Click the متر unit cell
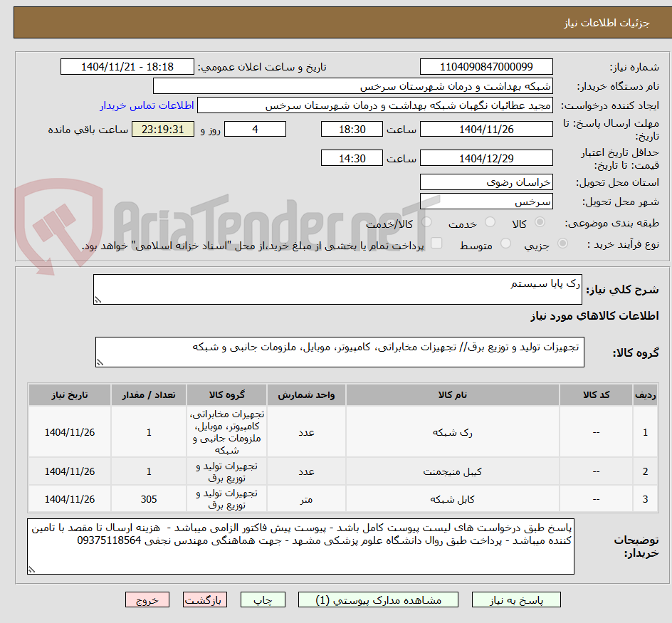 (306, 499)
